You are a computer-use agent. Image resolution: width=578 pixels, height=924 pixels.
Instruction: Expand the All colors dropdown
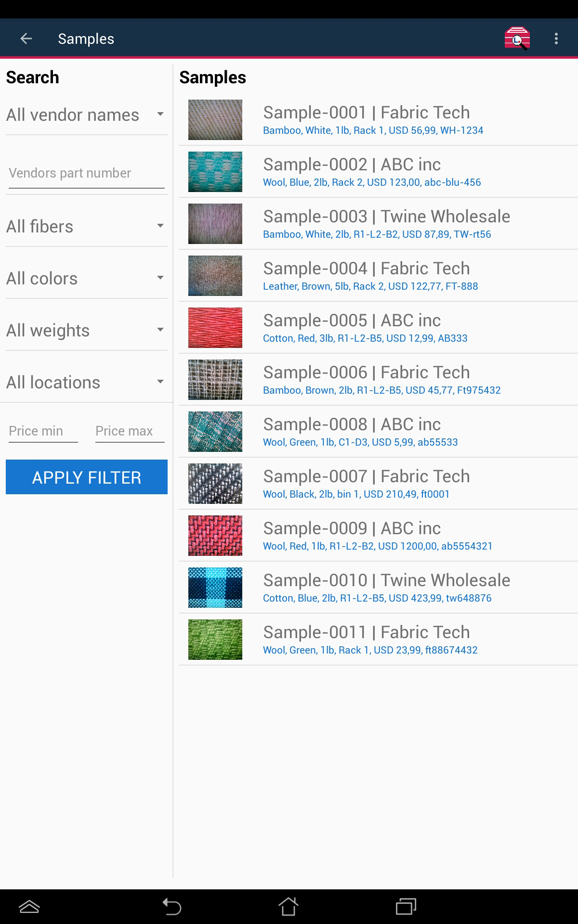(x=86, y=279)
